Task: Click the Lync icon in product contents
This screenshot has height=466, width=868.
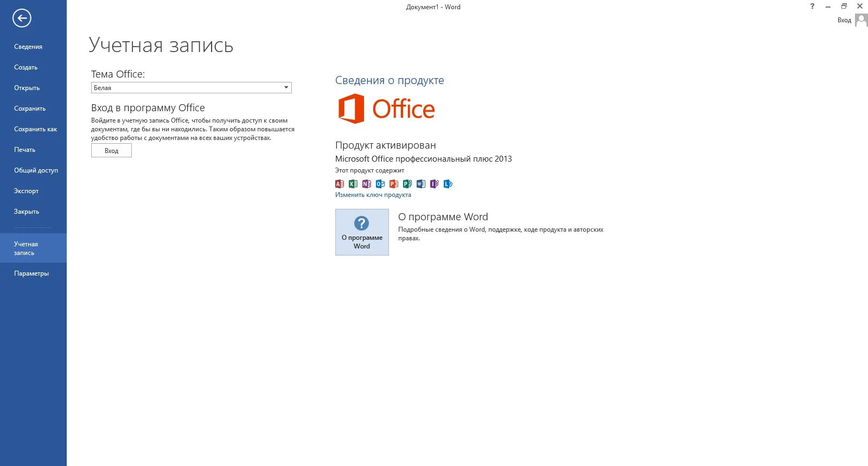Action: pyautogui.click(x=448, y=184)
